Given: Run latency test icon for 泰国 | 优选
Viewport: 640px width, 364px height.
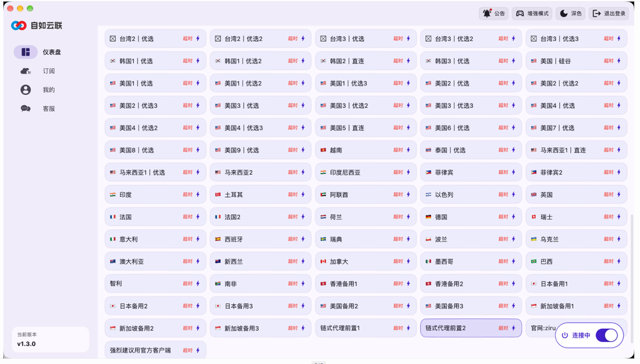Looking at the screenshot, I should click(514, 150).
